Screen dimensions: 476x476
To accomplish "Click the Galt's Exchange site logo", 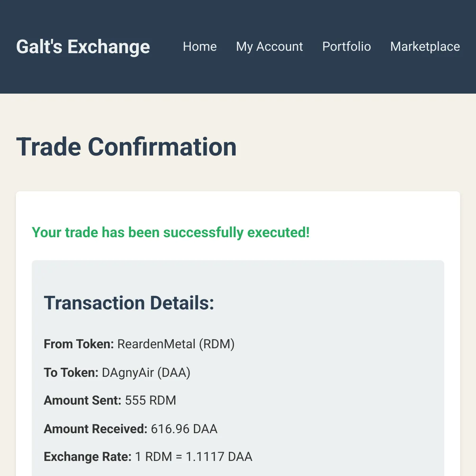I will pos(83,47).
